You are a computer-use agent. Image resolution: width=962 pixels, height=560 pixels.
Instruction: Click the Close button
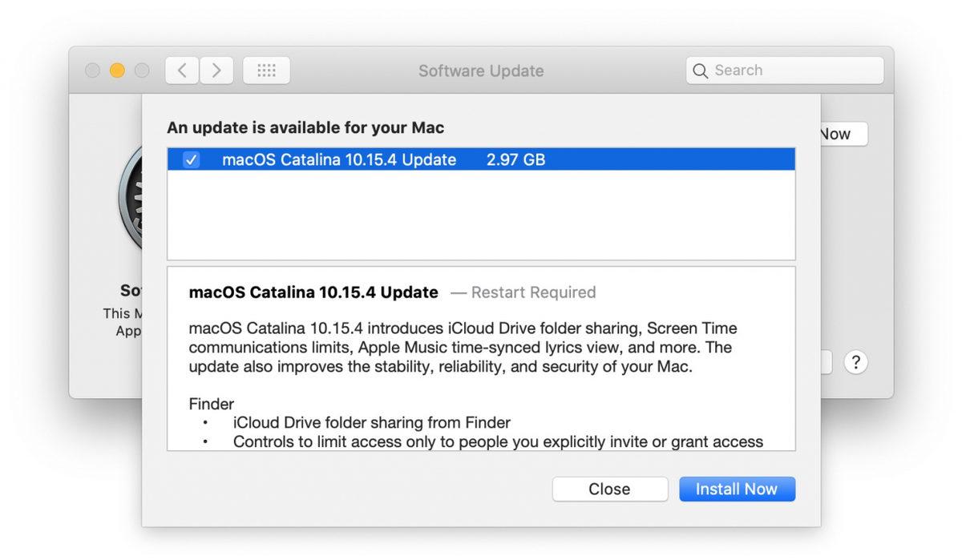pos(609,489)
